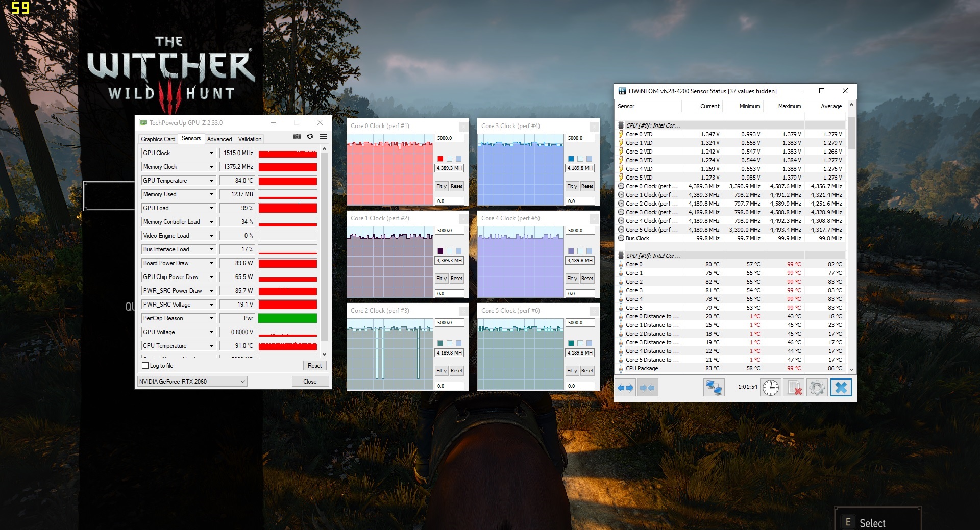Enable the Log to file checkbox
980x530 pixels.
pyautogui.click(x=145, y=366)
